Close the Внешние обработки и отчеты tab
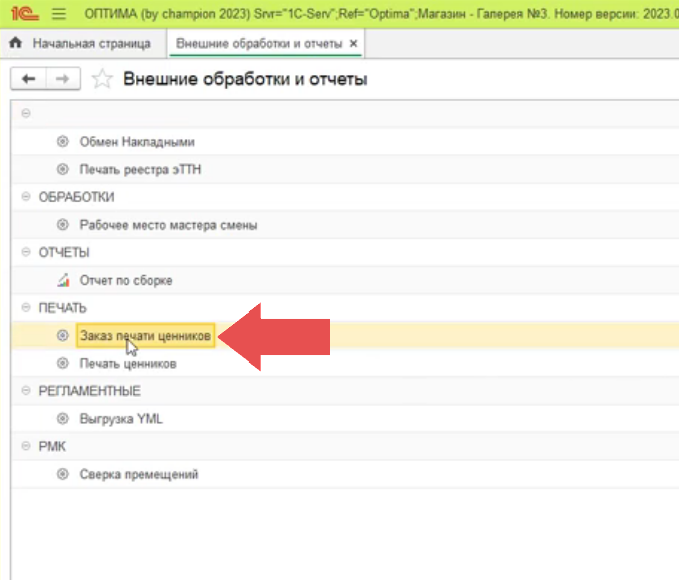The height and width of the screenshot is (580, 679). [354, 45]
